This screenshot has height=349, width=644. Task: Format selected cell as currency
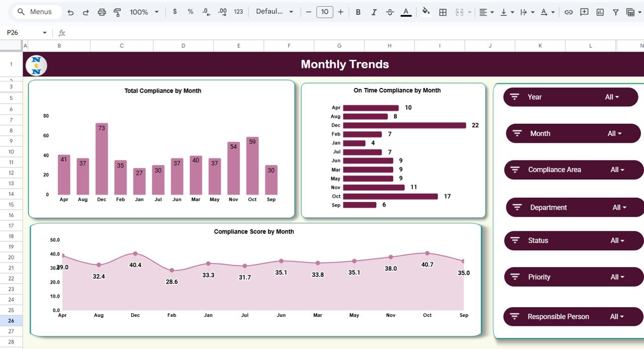[175, 12]
